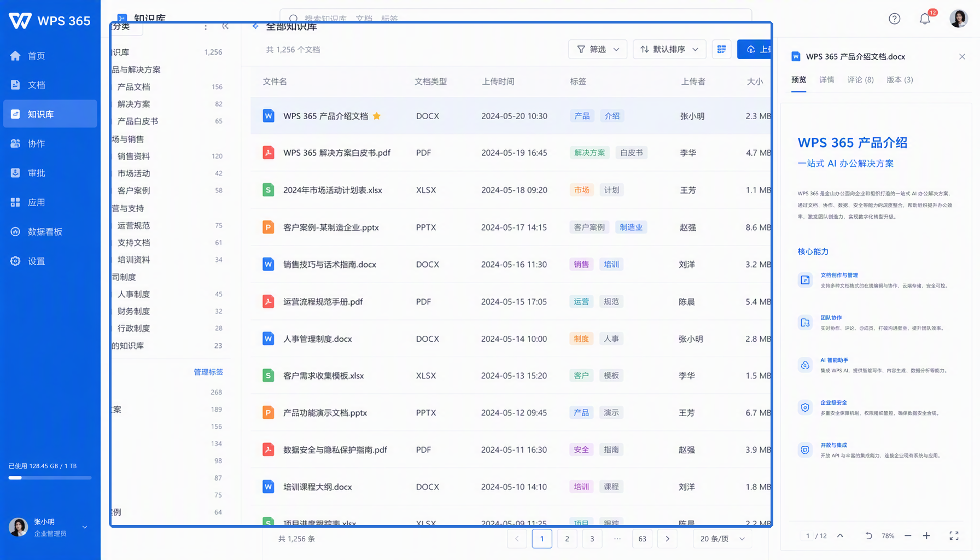The width and height of the screenshot is (980, 560).
Task: Zoom in the preview with plus icon
Action: [x=926, y=536]
